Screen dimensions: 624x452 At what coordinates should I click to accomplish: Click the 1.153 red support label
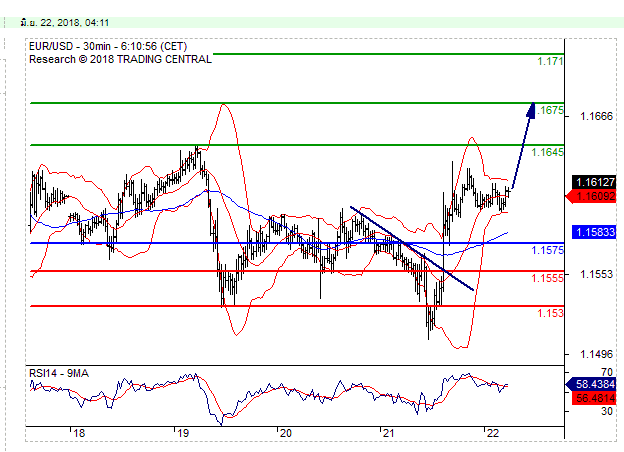point(549,314)
